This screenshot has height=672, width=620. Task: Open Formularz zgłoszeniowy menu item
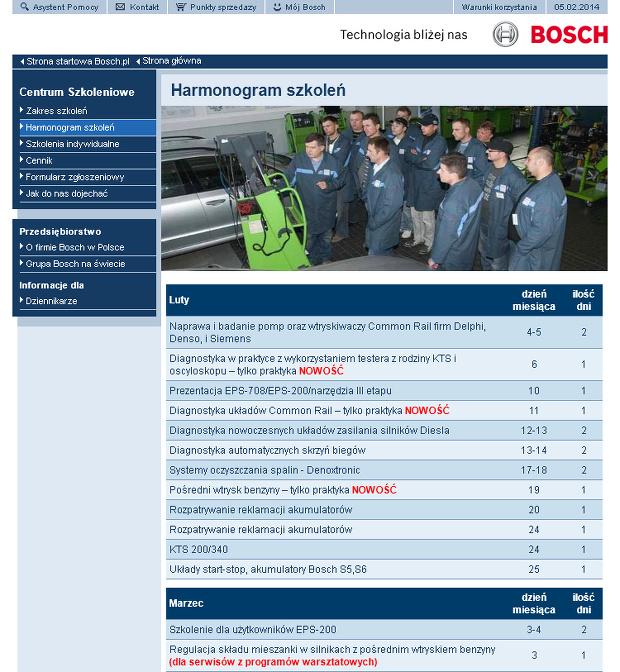[x=75, y=177]
